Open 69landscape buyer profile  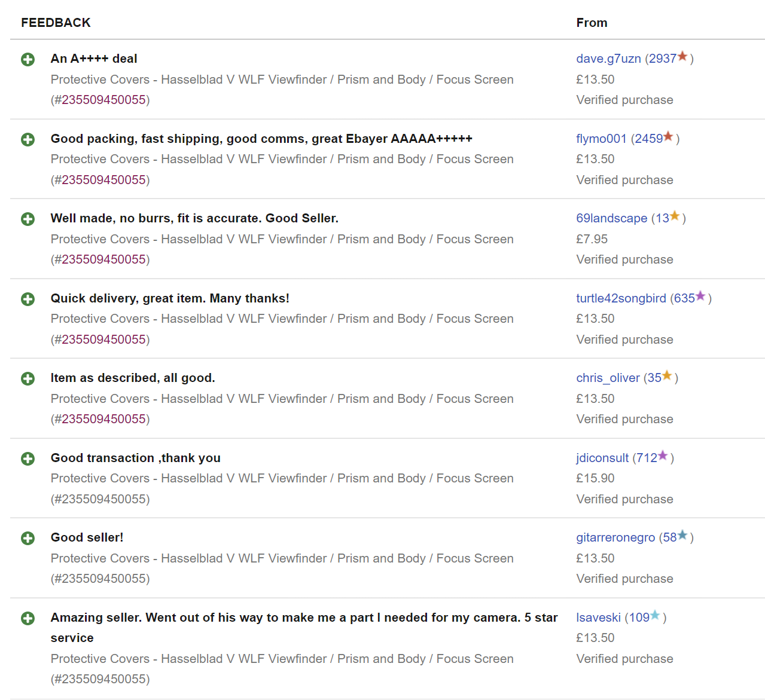(x=611, y=218)
